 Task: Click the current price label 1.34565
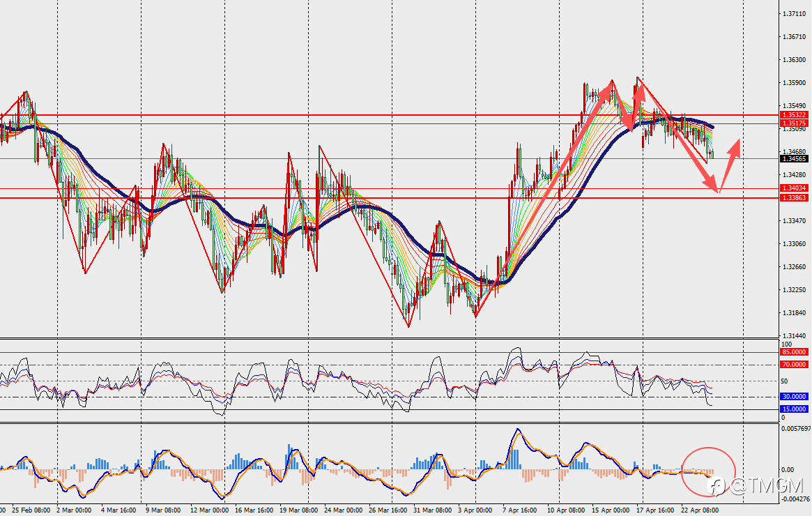794,158
